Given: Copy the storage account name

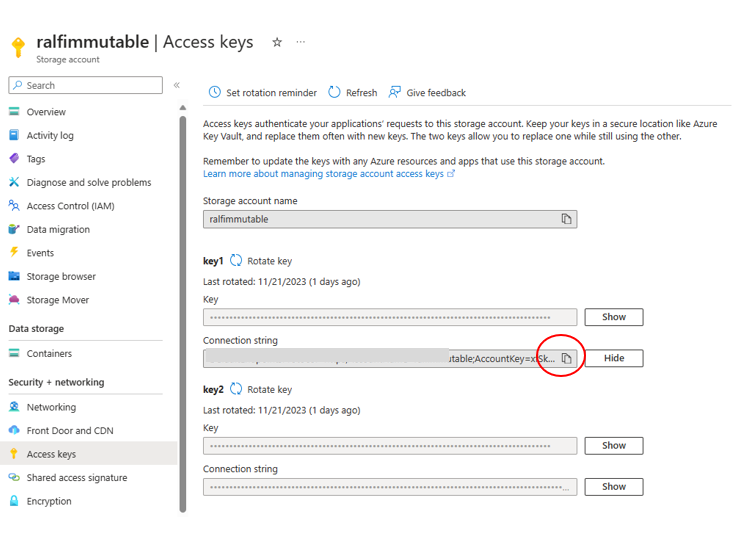Looking at the screenshot, I should pos(566,219).
